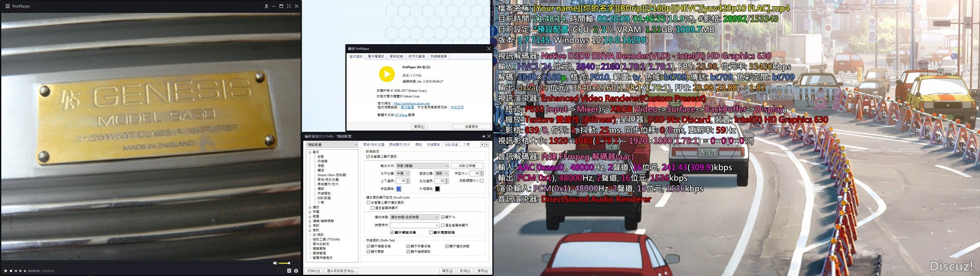Select the OSD 訊息 tab in preferences
The width and height of the screenshot is (980, 276).
(451, 145)
